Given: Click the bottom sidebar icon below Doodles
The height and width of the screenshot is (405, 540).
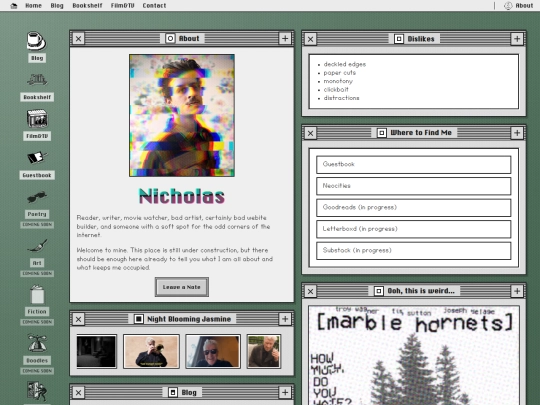Looking at the screenshot, I should coord(37,392).
